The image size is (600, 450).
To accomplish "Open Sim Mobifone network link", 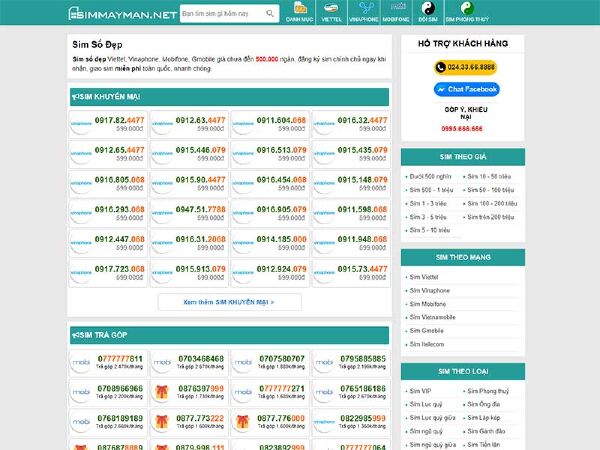I will coord(428,304).
